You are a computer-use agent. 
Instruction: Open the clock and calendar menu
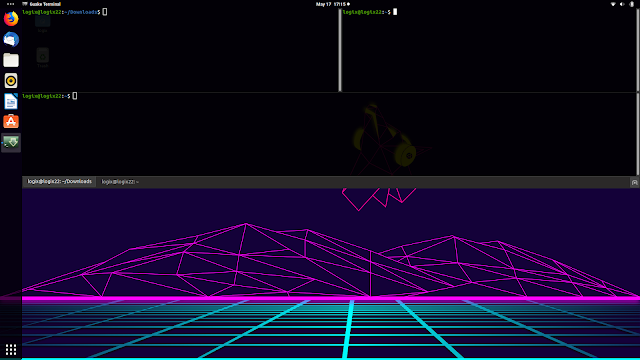pos(333,4)
